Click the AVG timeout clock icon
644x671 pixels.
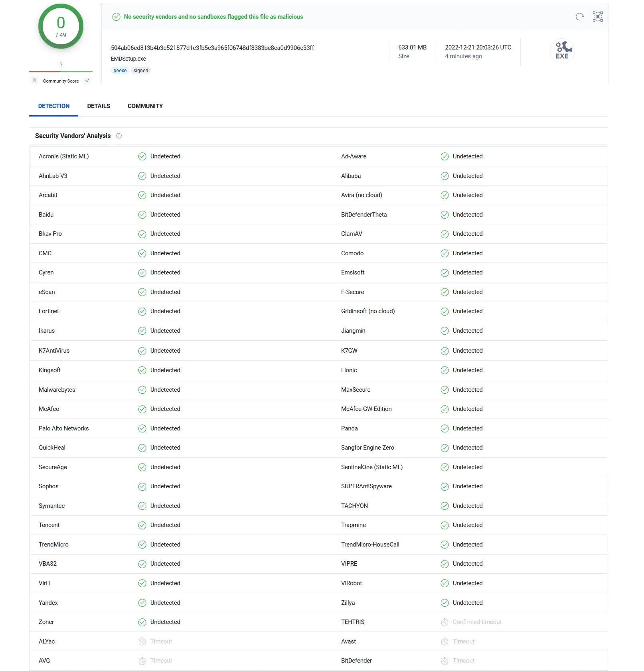(x=142, y=661)
